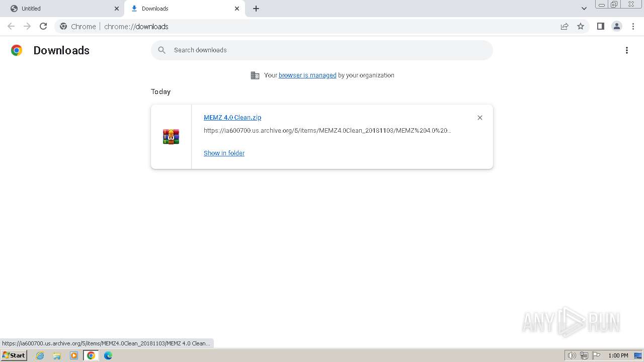This screenshot has width=644, height=362.
Task: Open Windows Media Player taskbar icon
Action: [x=74, y=355]
